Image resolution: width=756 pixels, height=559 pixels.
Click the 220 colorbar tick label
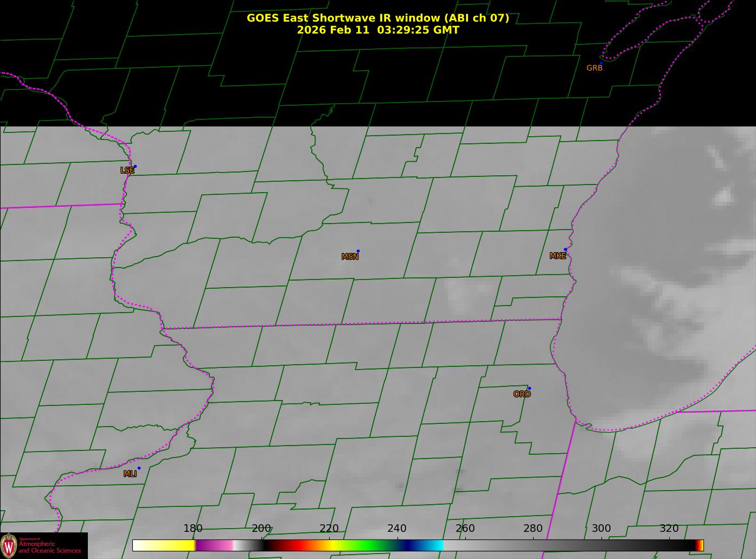(x=329, y=528)
